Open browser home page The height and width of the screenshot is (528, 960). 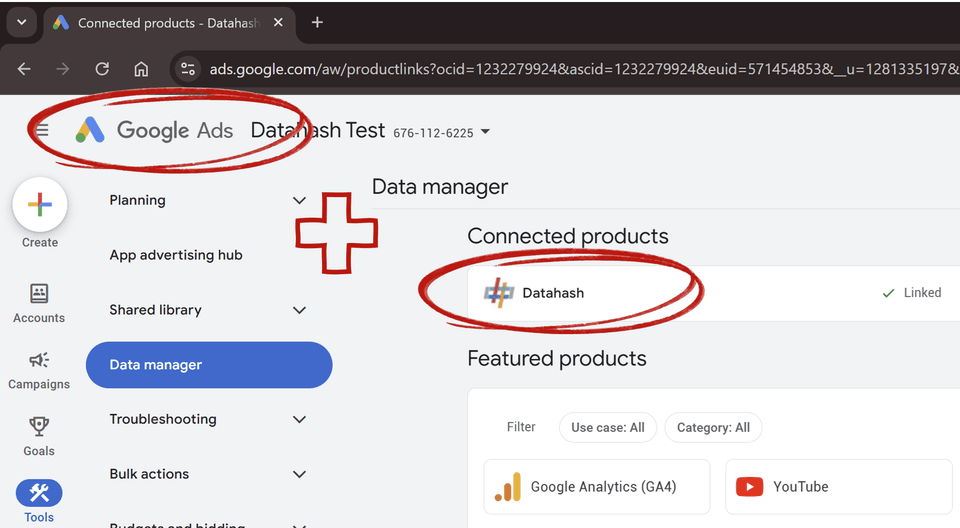coord(141,69)
